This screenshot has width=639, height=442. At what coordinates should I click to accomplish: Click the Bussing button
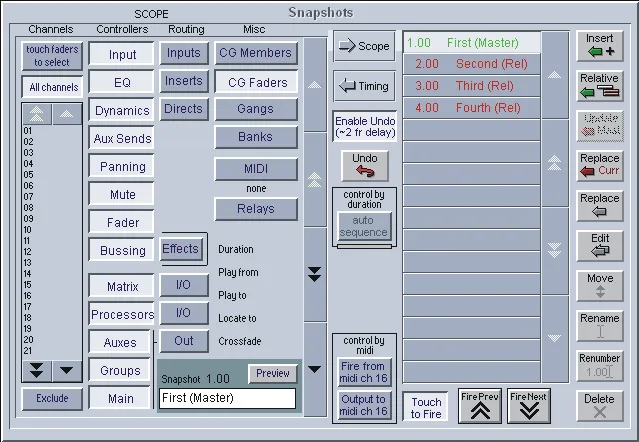click(121, 250)
